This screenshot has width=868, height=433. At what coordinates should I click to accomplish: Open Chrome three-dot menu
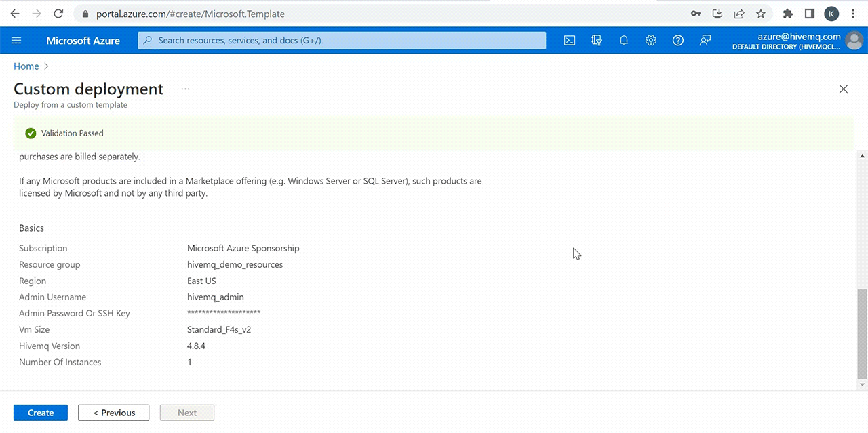tap(853, 14)
